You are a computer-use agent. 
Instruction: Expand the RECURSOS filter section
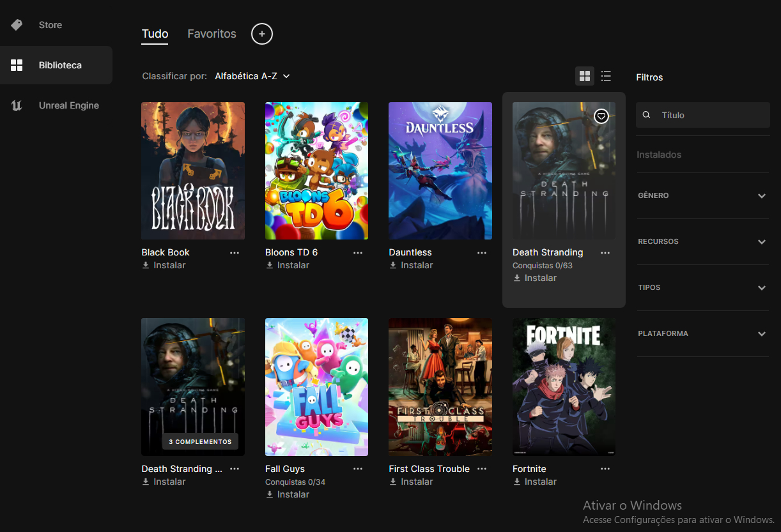(x=702, y=241)
